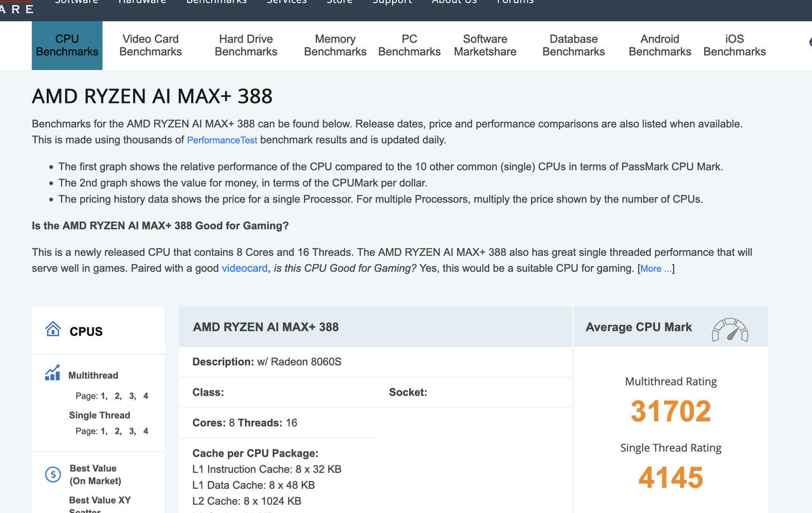Screen dimensions: 812x513
Task: Go to Hard Drive Benchmarks
Action: pyautogui.click(x=246, y=46)
